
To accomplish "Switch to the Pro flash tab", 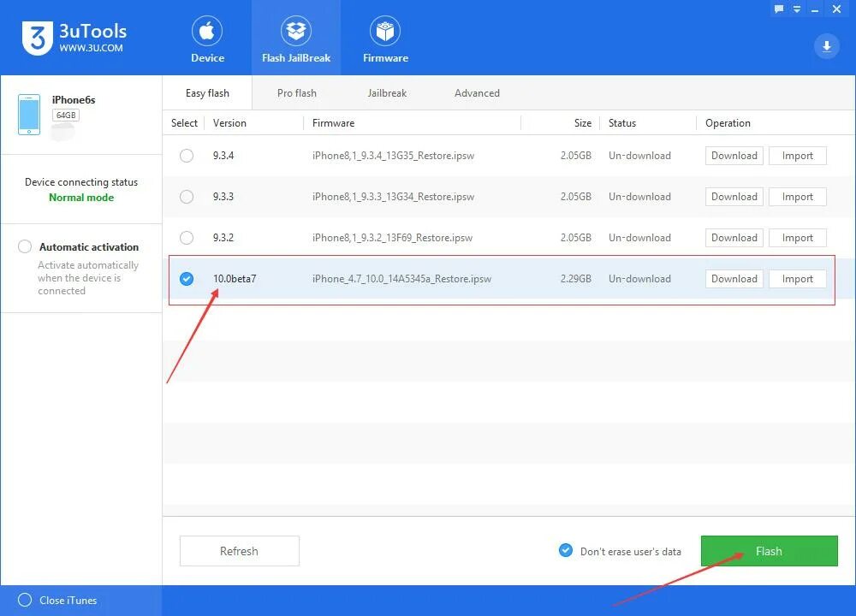I will [x=296, y=92].
